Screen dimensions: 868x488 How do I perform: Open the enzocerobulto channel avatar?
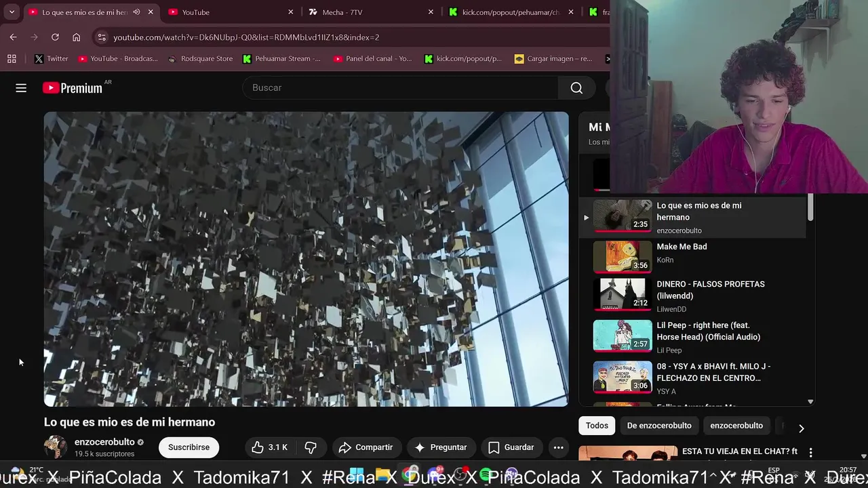pos(56,447)
